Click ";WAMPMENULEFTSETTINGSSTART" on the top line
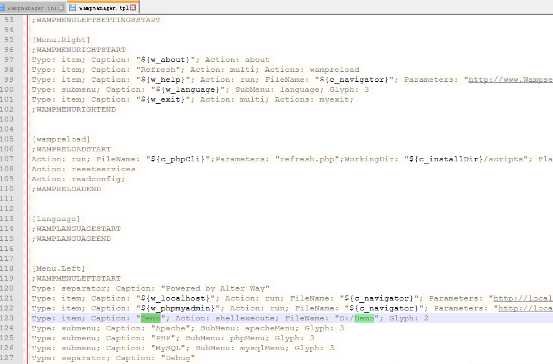The height and width of the screenshot is (364, 553). [x=96, y=20]
